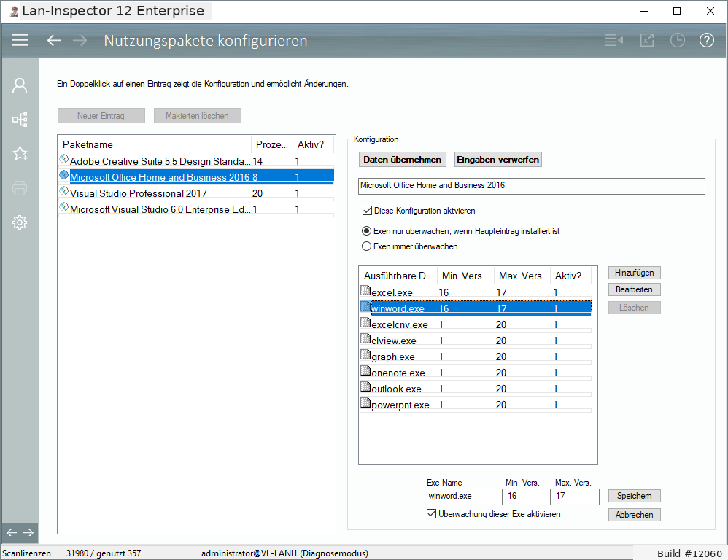Click the sidebar bottom left arrow
Viewport: 728px width, 560px height.
click(12, 532)
